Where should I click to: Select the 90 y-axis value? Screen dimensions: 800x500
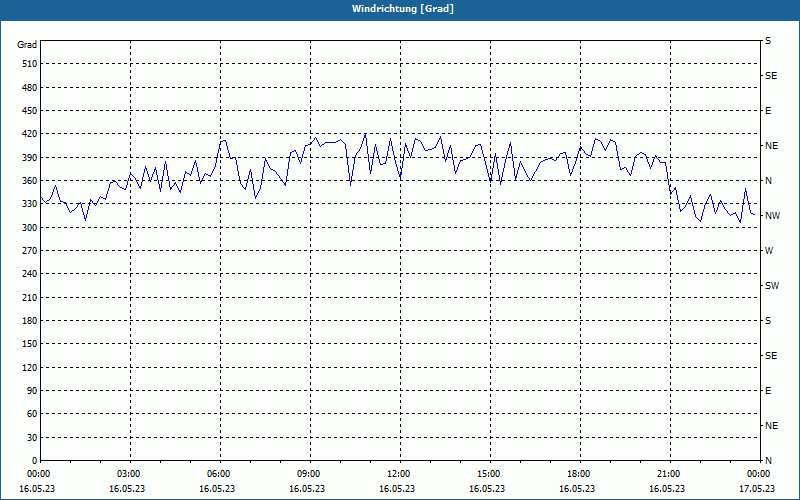coord(32,391)
